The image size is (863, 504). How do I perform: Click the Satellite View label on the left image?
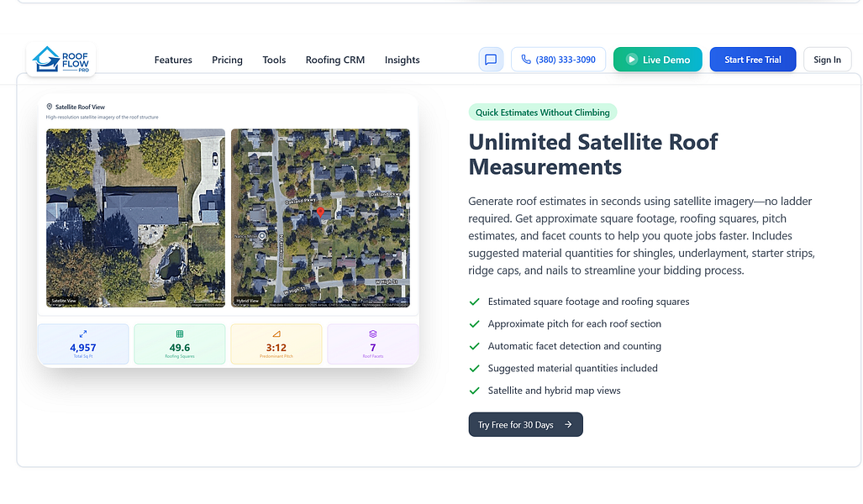coord(64,301)
